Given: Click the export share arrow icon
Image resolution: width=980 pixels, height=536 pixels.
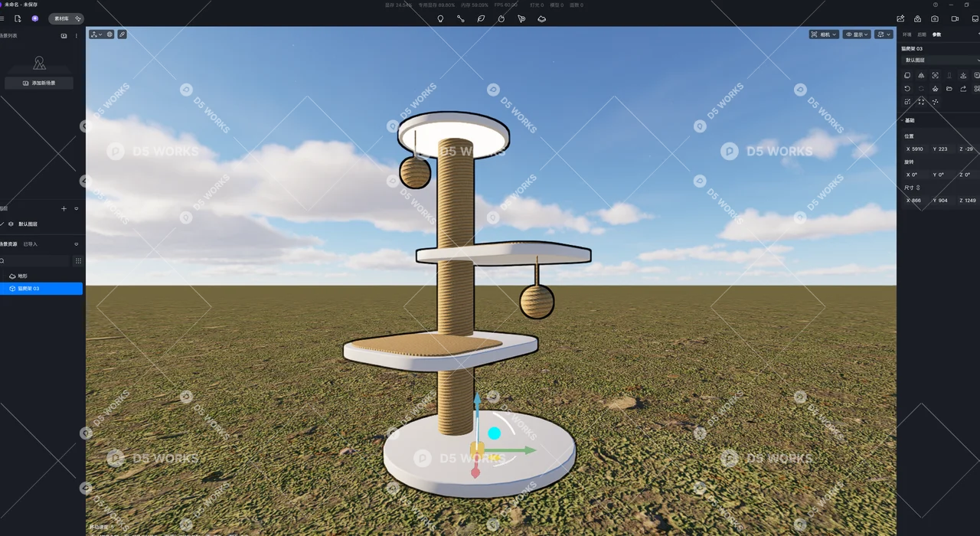Looking at the screenshot, I should click(963, 89).
